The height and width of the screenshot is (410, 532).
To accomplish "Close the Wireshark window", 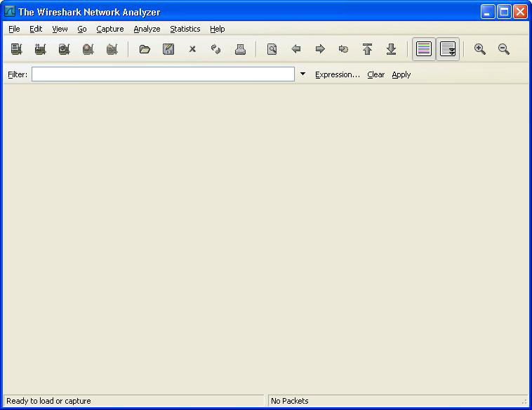I will point(521,12).
